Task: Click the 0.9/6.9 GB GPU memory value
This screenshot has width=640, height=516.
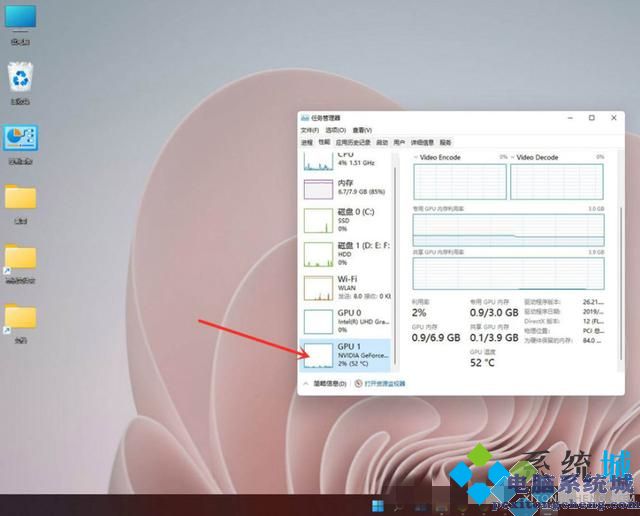Action: click(436, 338)
